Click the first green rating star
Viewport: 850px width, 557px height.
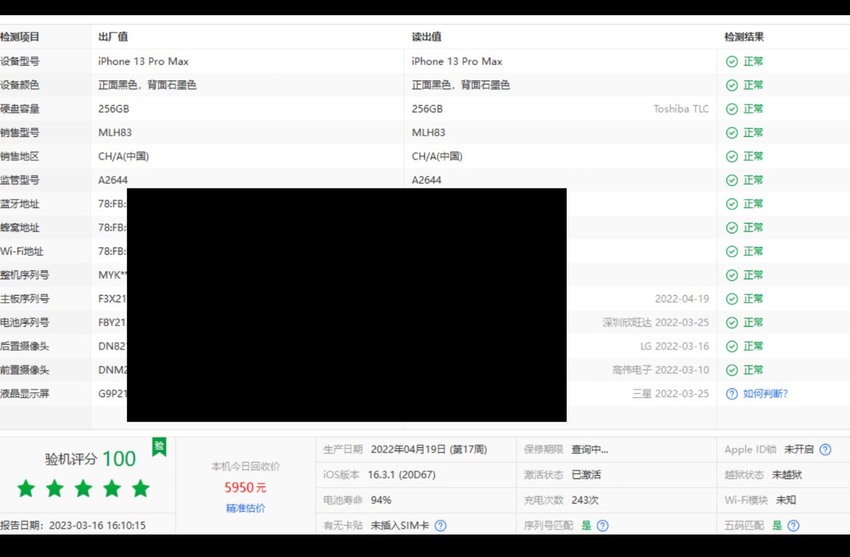point(26,488)
